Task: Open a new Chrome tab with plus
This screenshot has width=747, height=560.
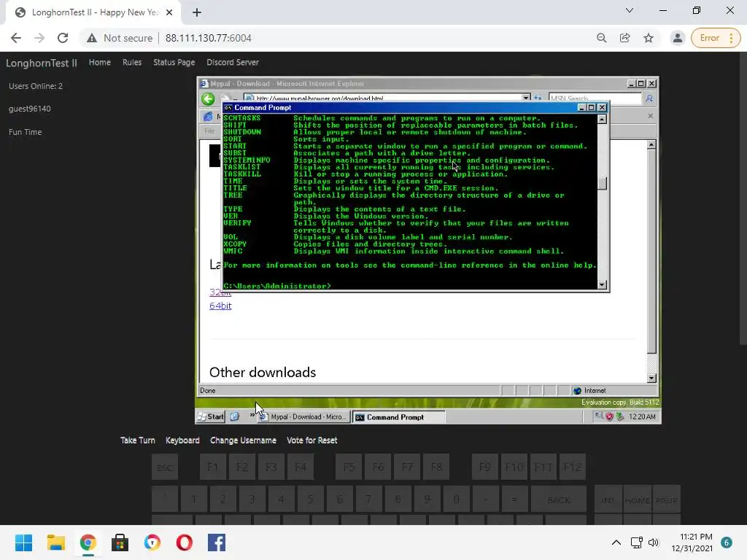Action: (x=197, y=13)
